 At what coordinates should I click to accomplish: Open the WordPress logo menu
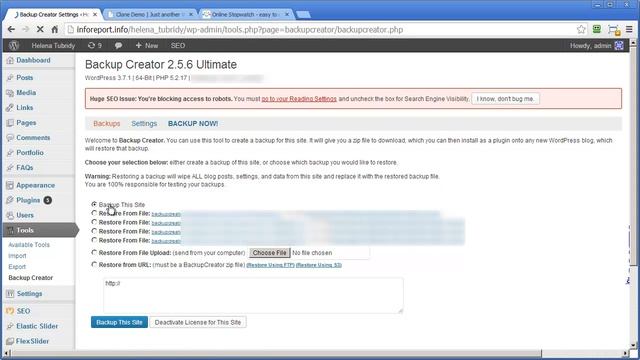(x=14, y=45)
